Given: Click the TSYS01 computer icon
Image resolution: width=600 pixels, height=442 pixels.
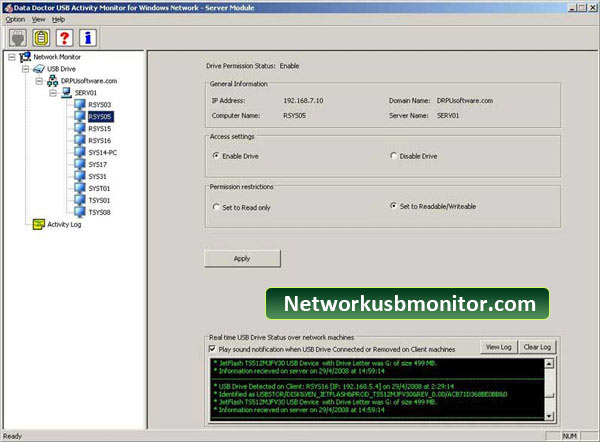Looking at the screenshot, I should 80,200.
